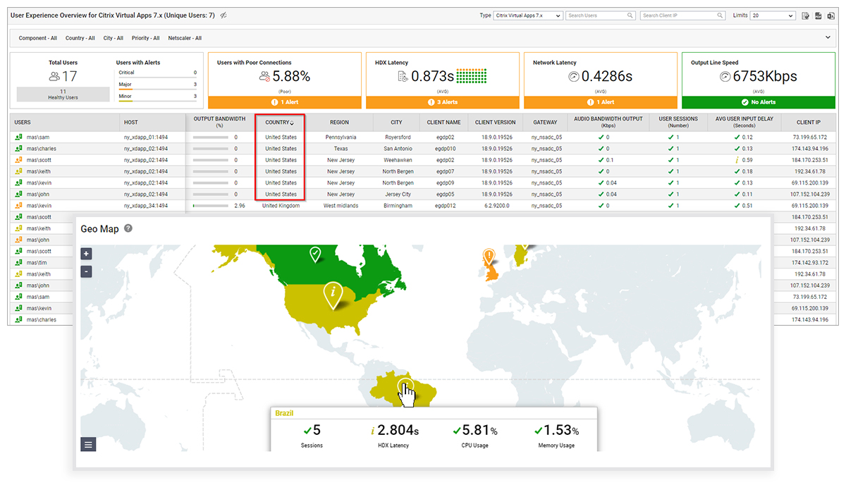Image resolution: width=846 pixels, height=504 pixels.
Task: Click the 'Pennsylvania' region cell
Action: coord(341,137)
